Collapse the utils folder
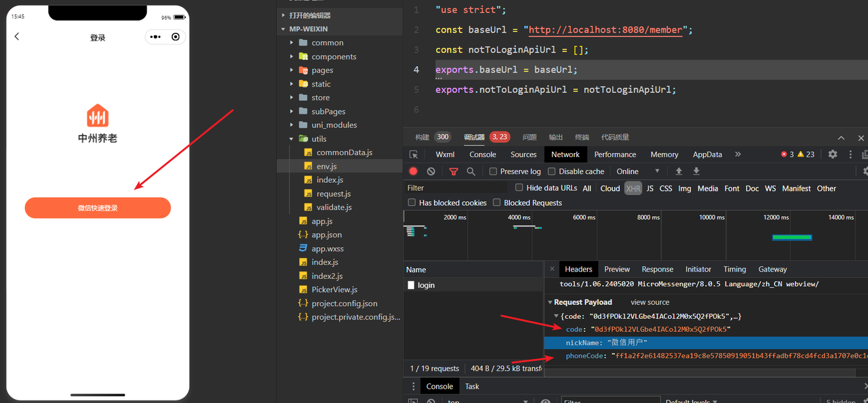Screen dimensions: 868x403 point(292,138)
